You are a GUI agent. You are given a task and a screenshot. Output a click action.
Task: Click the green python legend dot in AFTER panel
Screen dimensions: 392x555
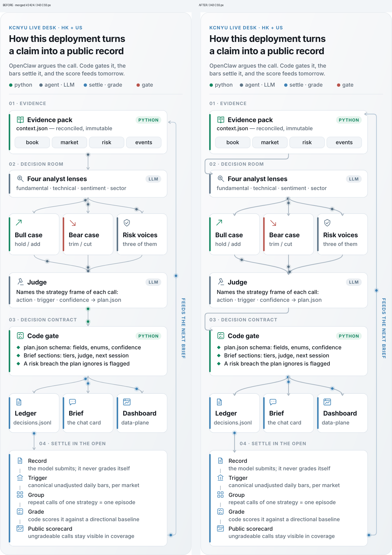pos(211,85)
